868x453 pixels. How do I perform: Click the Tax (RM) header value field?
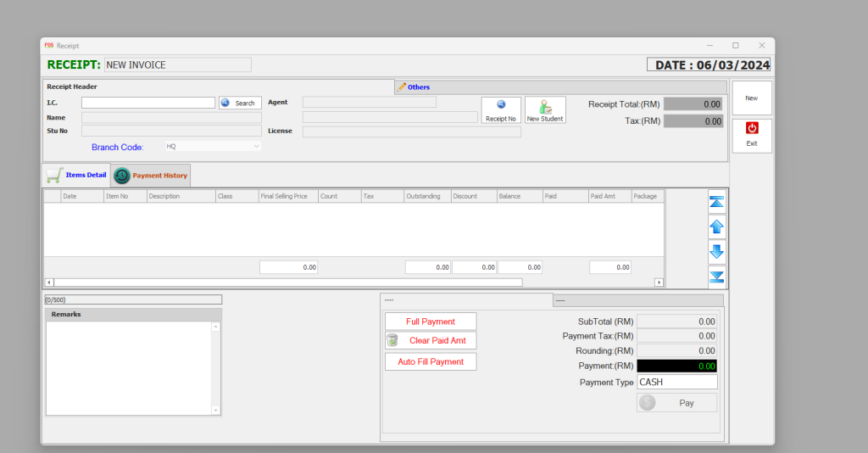pos(693,121)
